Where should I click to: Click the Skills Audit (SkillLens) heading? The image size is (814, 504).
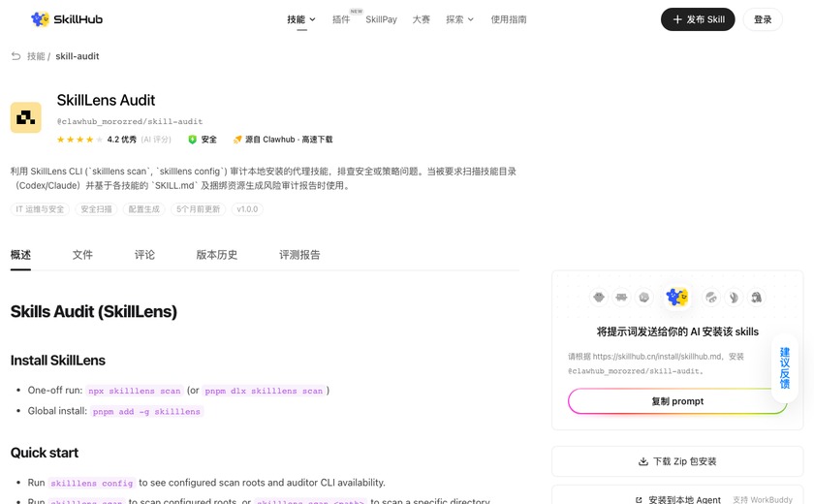(x=94, y=311)
